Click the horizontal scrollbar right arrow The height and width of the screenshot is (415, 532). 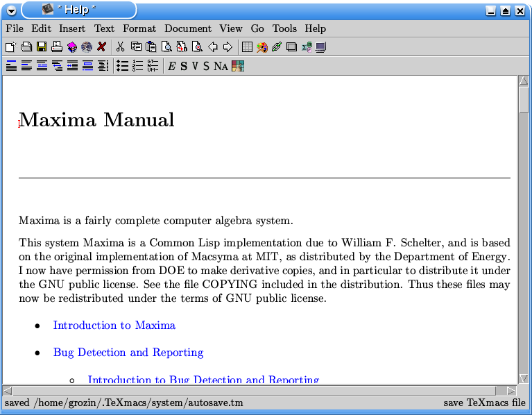coord(511,391)
